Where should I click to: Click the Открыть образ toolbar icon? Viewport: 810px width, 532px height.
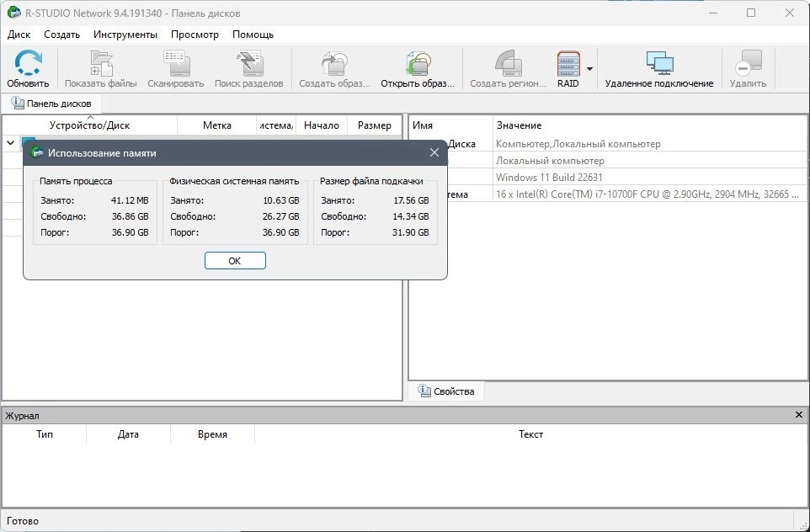418,63
